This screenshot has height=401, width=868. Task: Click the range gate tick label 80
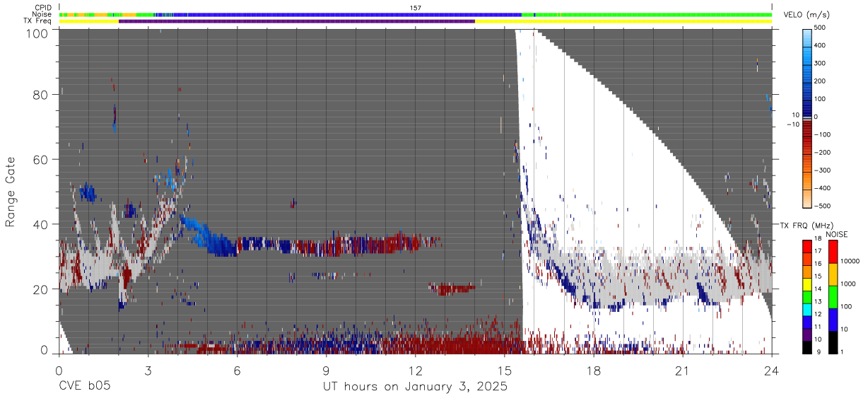point(42,95)
